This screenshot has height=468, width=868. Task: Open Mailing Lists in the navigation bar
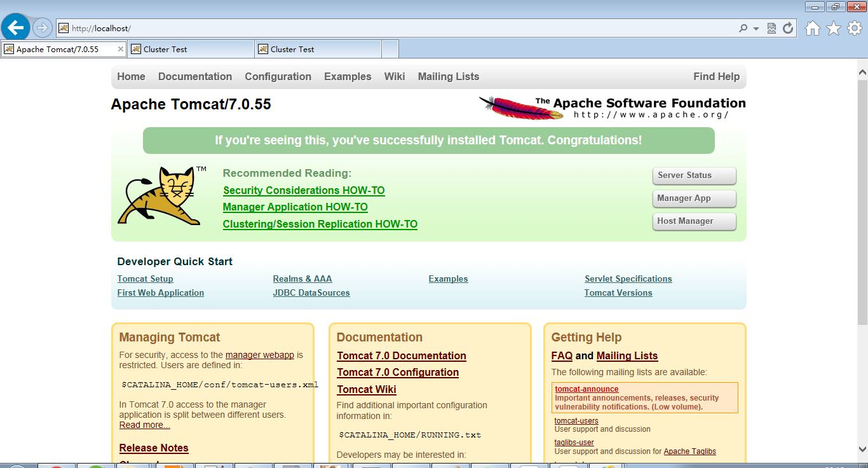coord(449,76)
